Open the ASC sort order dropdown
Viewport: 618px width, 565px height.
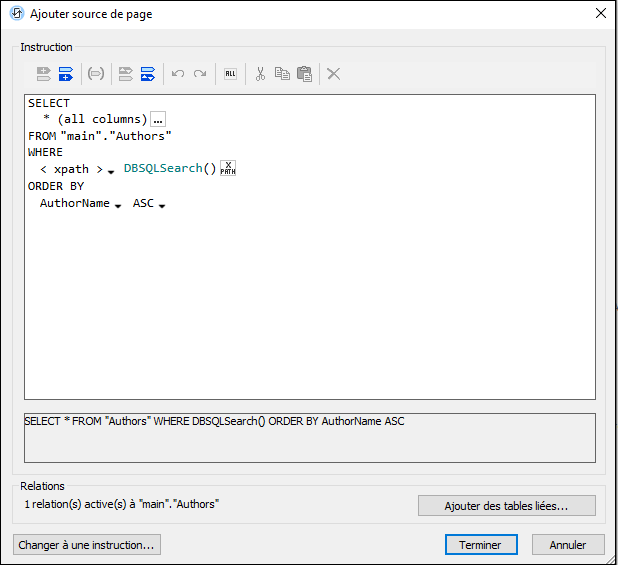(161, 205)
